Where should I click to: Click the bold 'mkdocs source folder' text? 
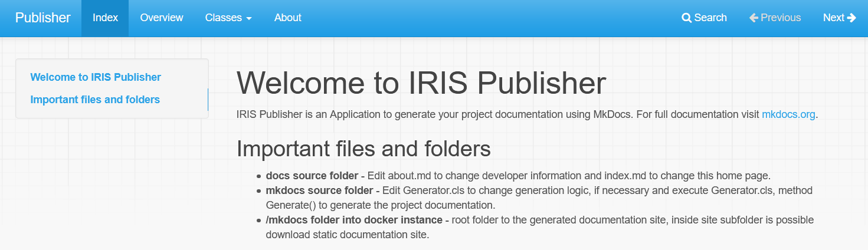pos(319,190)
